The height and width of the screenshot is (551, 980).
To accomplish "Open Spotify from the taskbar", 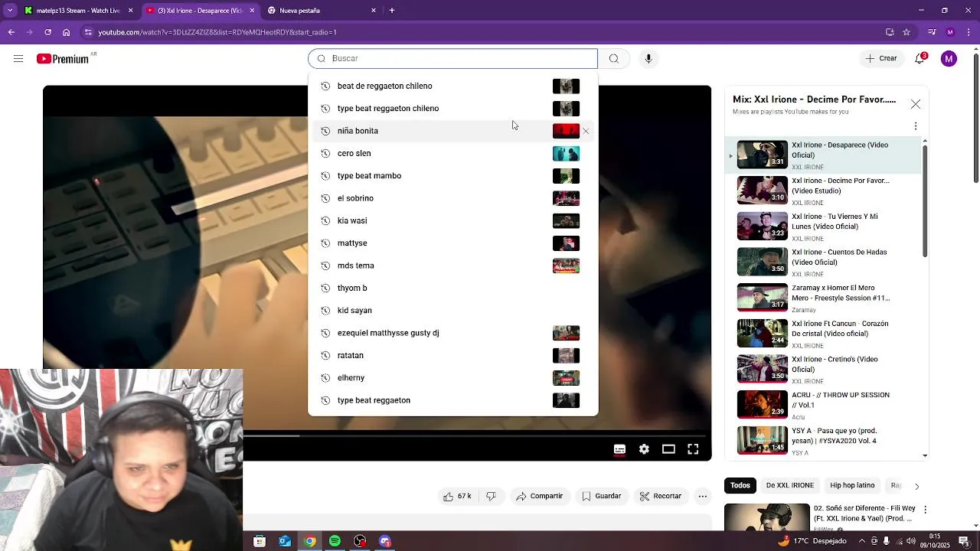I will (x=335, y=541).
